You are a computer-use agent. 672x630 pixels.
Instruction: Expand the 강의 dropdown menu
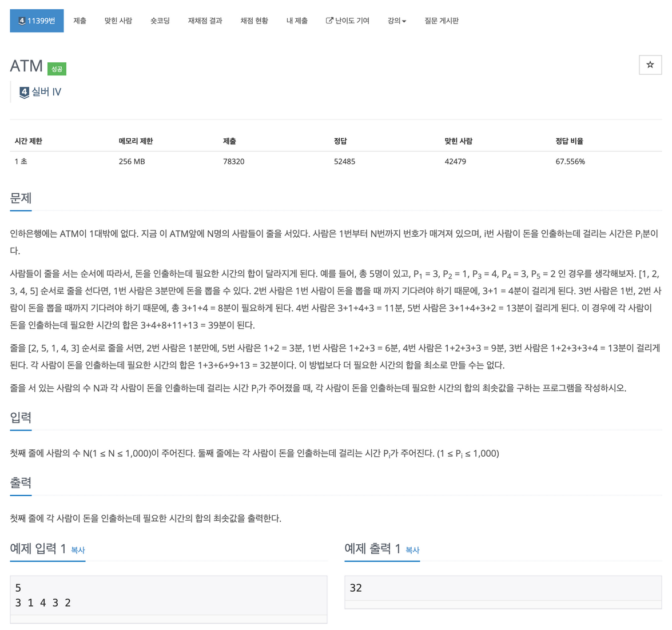click(396, 21)
